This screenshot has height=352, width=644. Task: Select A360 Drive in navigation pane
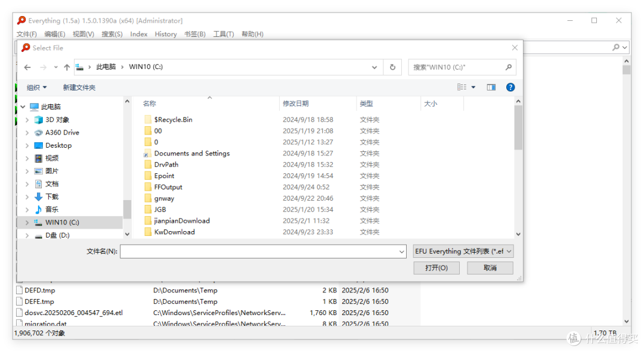coord(62,132)
